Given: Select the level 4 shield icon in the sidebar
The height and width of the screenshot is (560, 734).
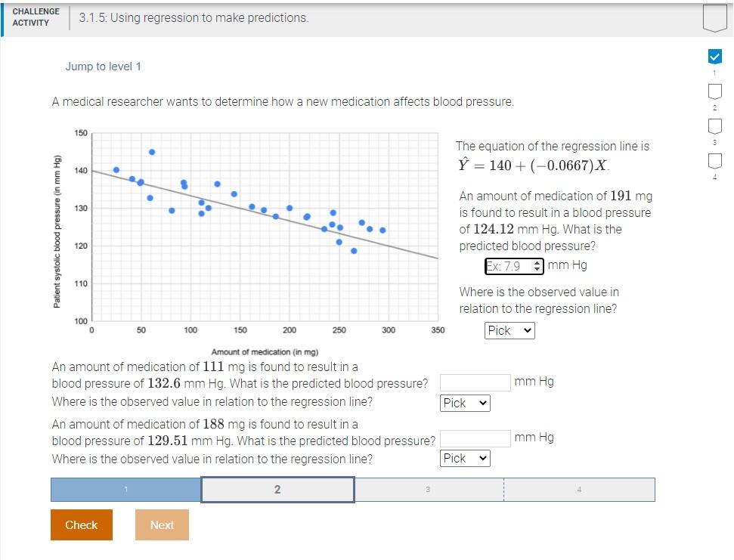Looking at the screenshot, I should [714, 160].
